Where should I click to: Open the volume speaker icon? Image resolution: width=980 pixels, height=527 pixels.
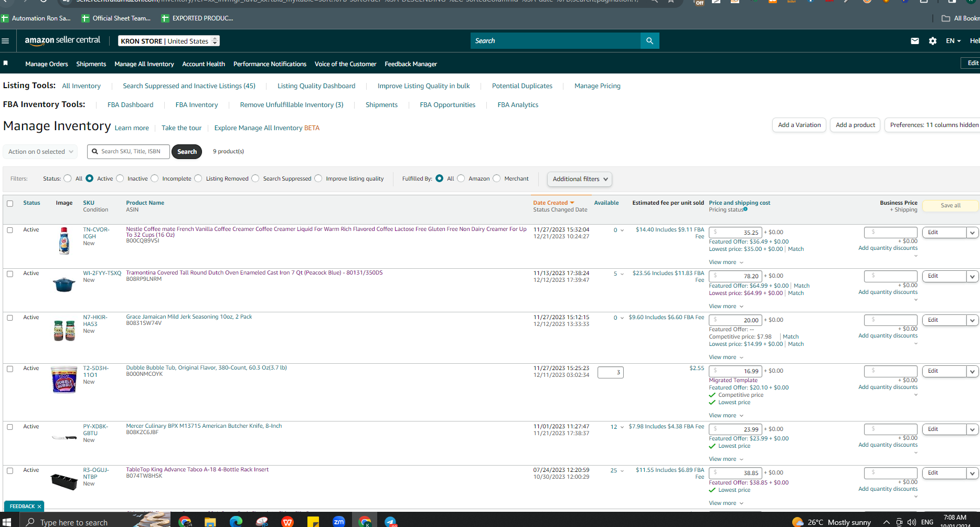click(x=912, y=522)
